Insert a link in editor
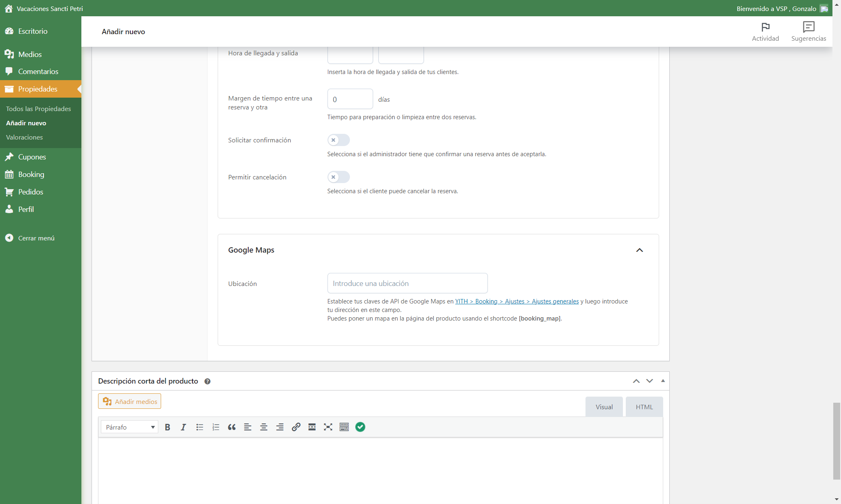The image size is (841, 504). click(x=296, y=427)
